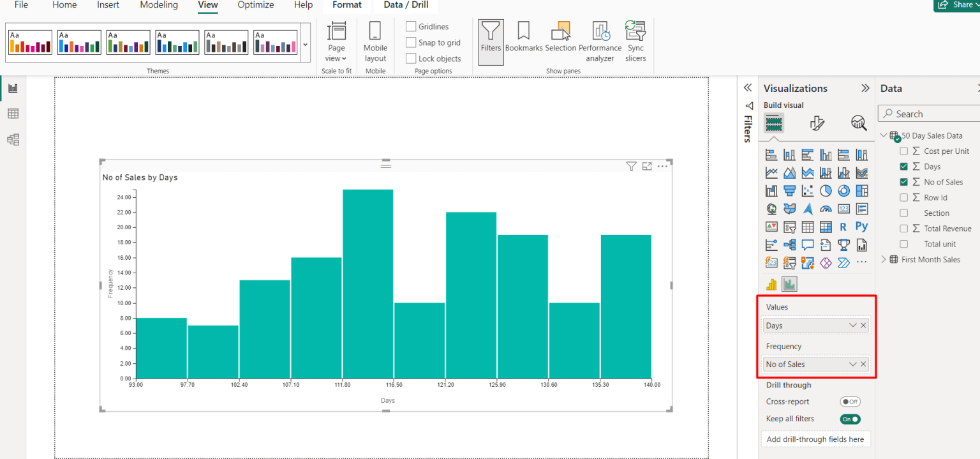Open the Days field dropdown under Values
This screenshot has width=980, height=459.
tap(853, 325)
